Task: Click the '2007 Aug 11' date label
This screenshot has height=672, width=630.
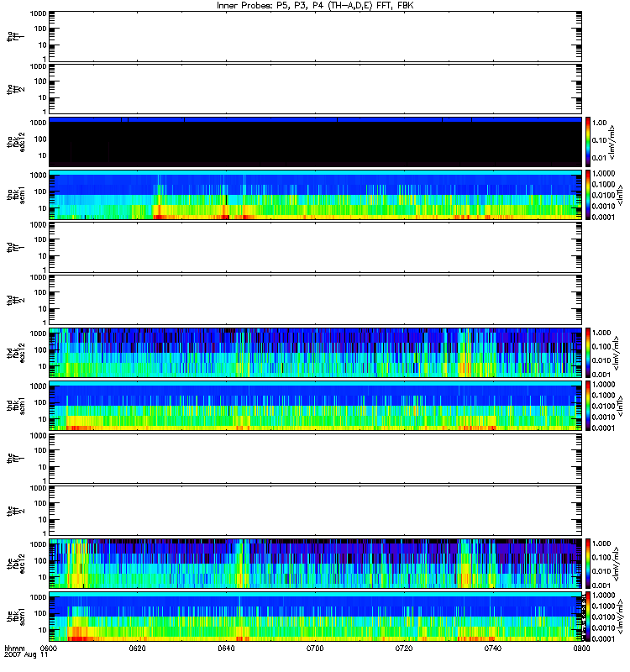Action: [26, 655]
